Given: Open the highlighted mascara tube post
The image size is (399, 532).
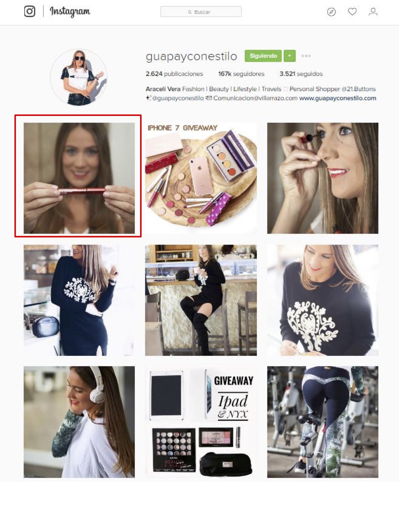Looking at the screenshot, I should pyautogui.click(x=79, y=178).
